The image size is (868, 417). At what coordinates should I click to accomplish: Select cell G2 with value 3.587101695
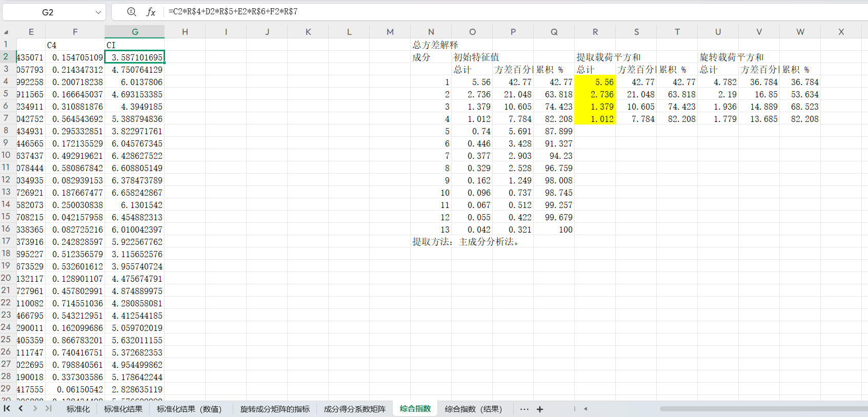point(135,57)
